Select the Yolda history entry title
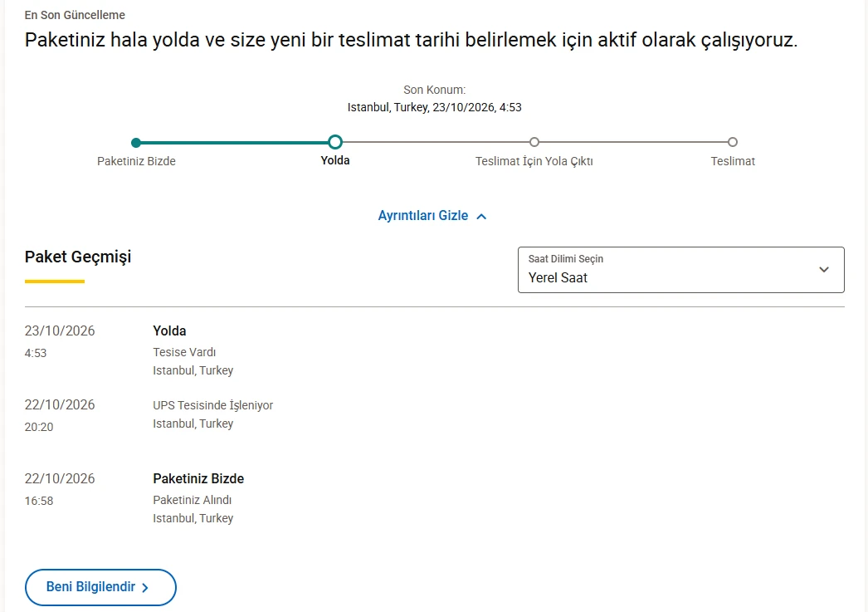The width and height of the screenshot is (868, 612). click(x=169, y=330)
